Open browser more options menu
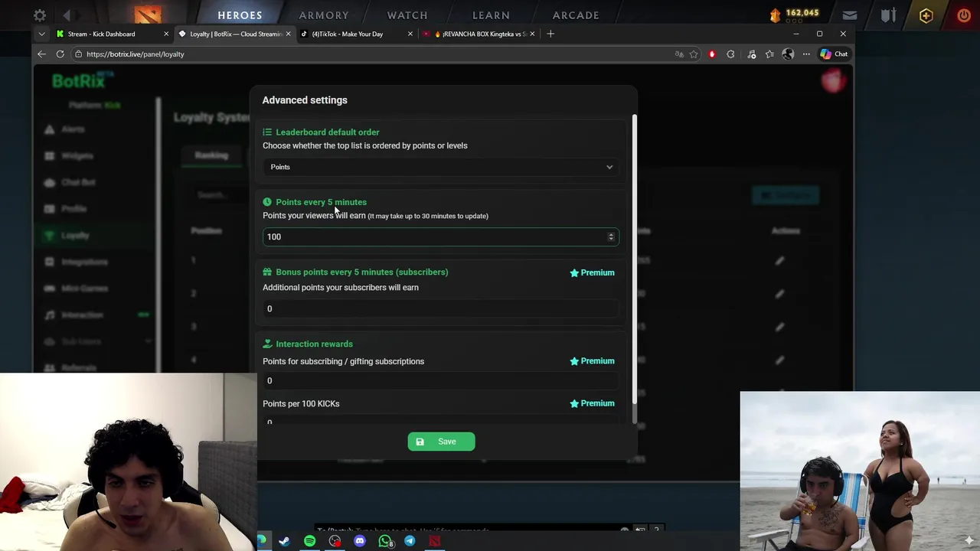The image size is (980, 551). (806, 54)
